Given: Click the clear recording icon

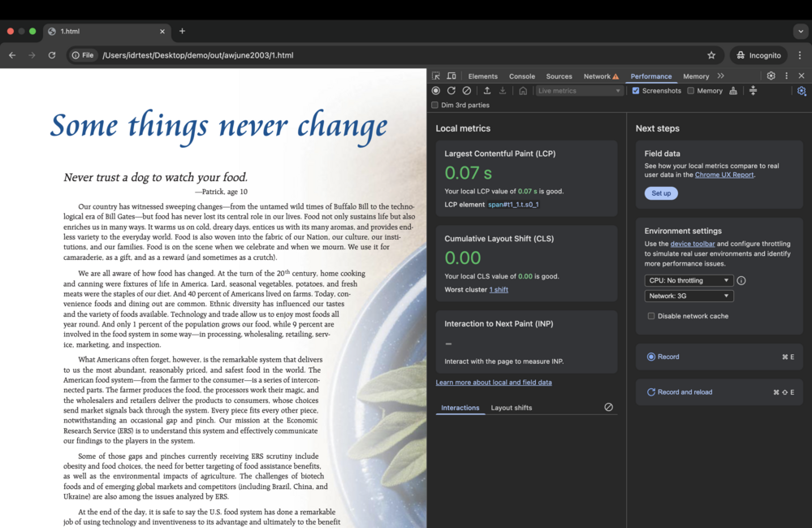Looking at the screenshot, I should [x=466, y=91].
